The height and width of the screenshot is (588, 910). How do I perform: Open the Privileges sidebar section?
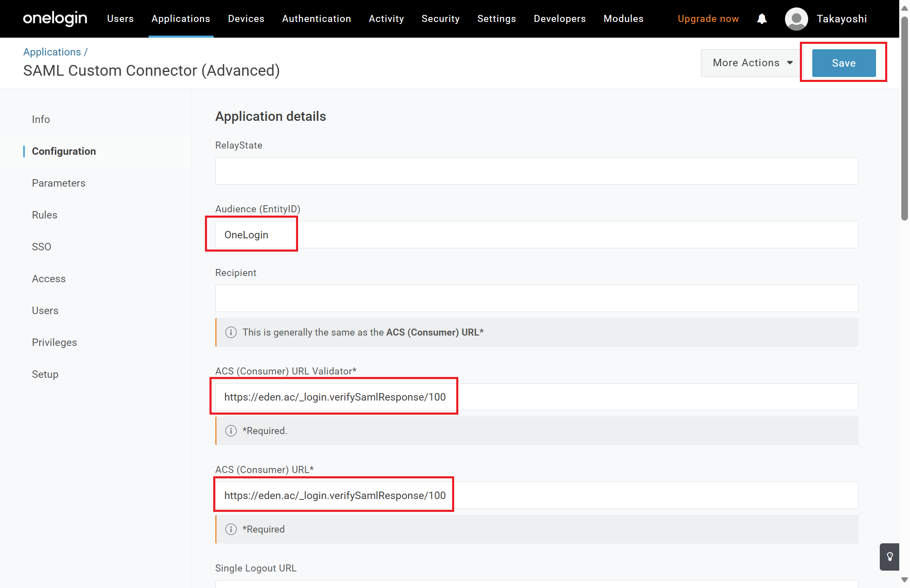[x=54, y=342]
